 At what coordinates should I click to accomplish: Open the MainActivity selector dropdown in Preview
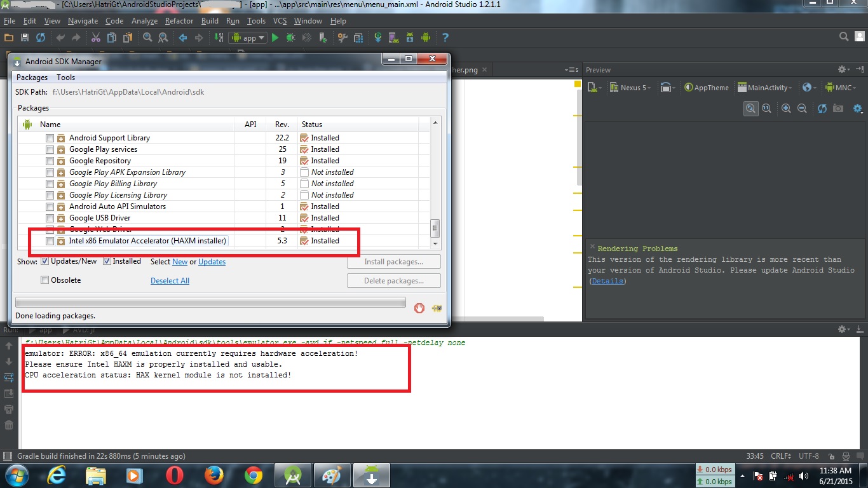[x=764, y=88]
